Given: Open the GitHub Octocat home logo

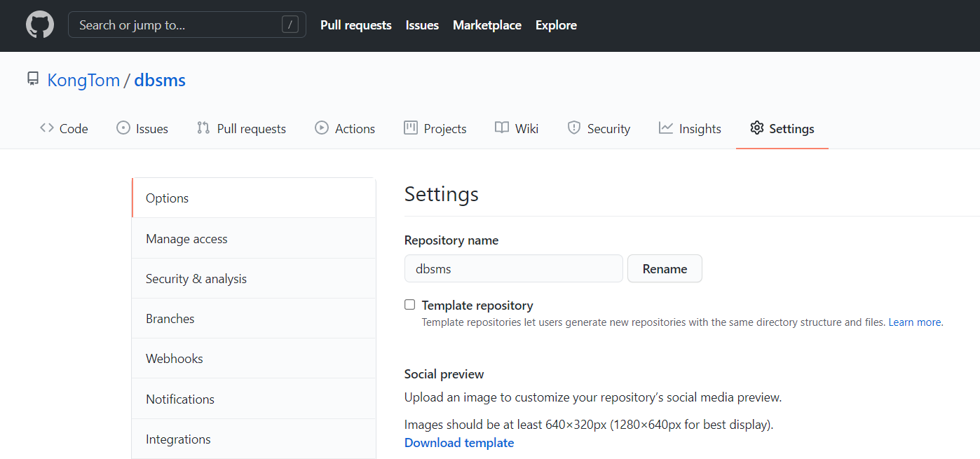Looking at the screenshot, I should coord(40,25).
